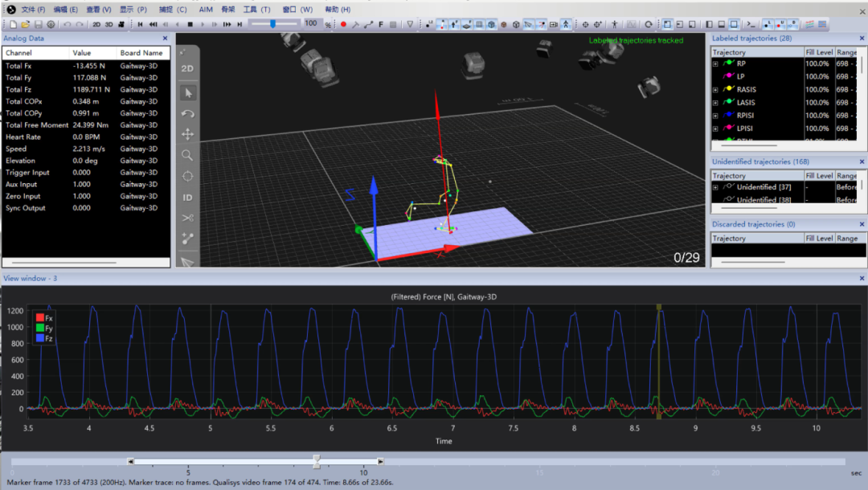Expand the RP trajectory row
Screen dimensions: 868x490
tap(715, 64)
